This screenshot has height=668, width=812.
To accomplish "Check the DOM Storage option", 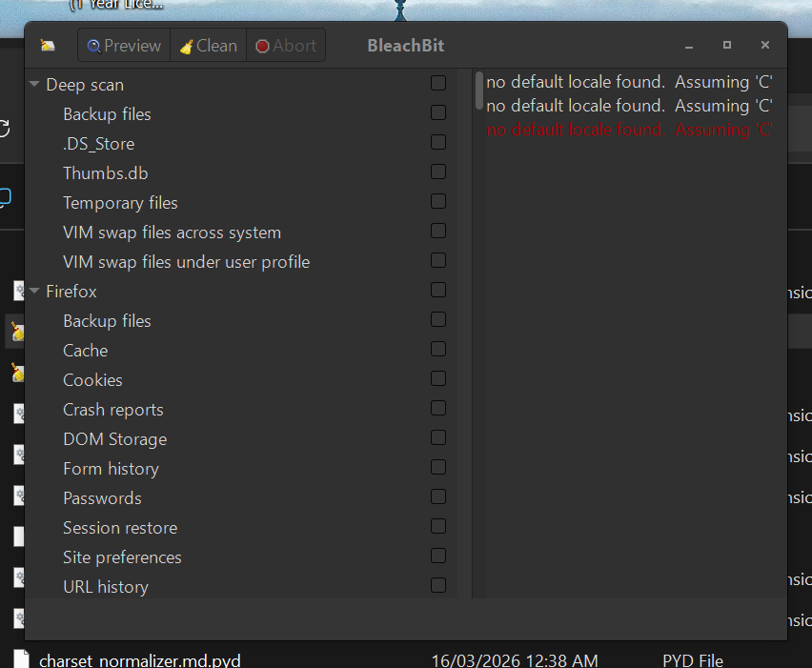I will 438,437.
